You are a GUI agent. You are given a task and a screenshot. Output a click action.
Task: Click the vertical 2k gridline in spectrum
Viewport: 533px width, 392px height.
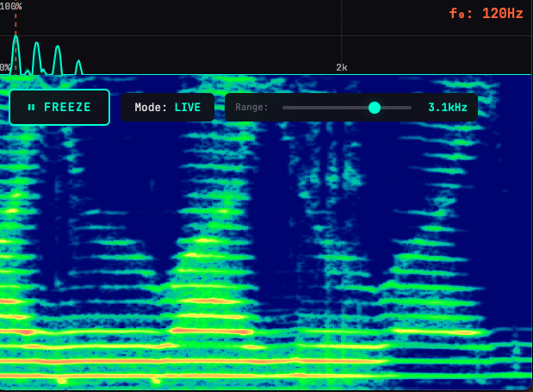[x=341, y=32]
